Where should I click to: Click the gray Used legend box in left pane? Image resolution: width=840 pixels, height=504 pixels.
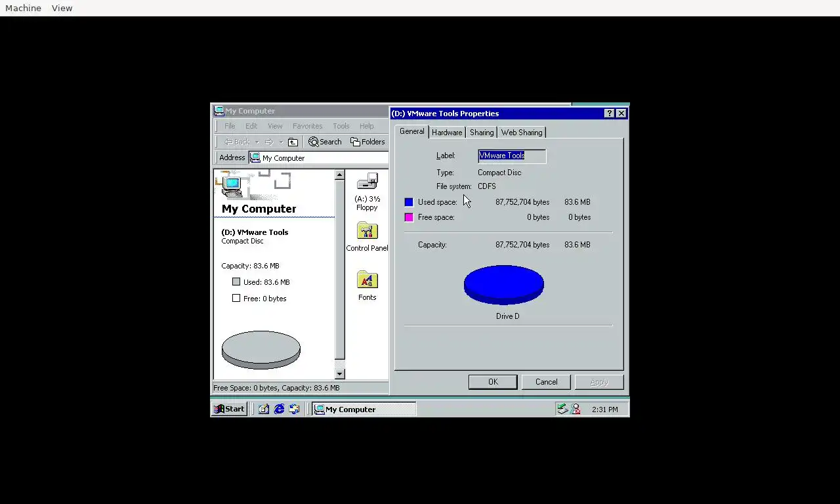click(236, 282)
